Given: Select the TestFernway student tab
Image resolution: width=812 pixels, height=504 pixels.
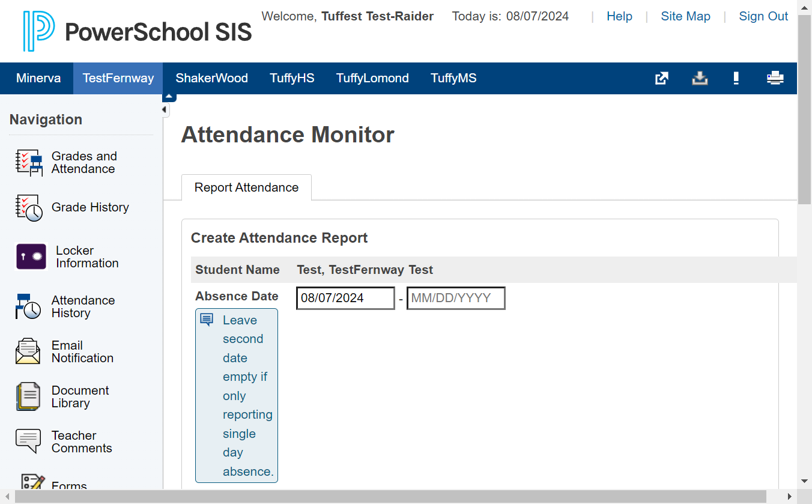Looking at the screenshot, I should click(118, 78).
